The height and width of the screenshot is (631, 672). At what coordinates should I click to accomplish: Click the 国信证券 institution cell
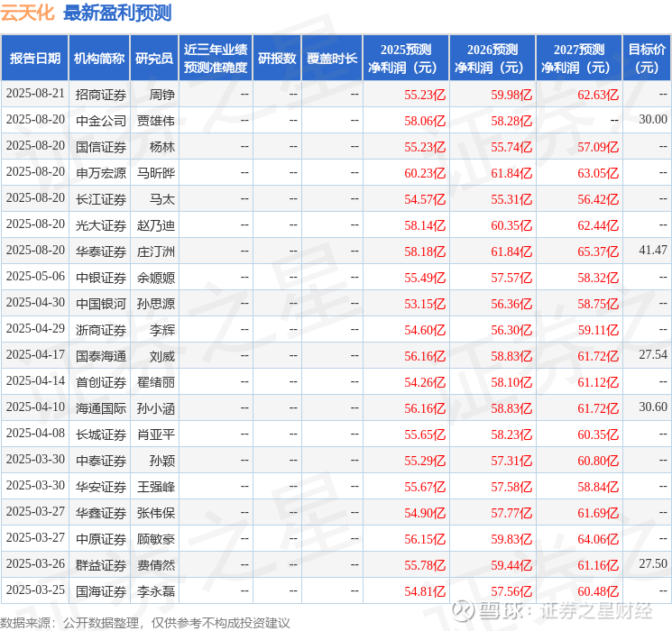pos(101,147)
